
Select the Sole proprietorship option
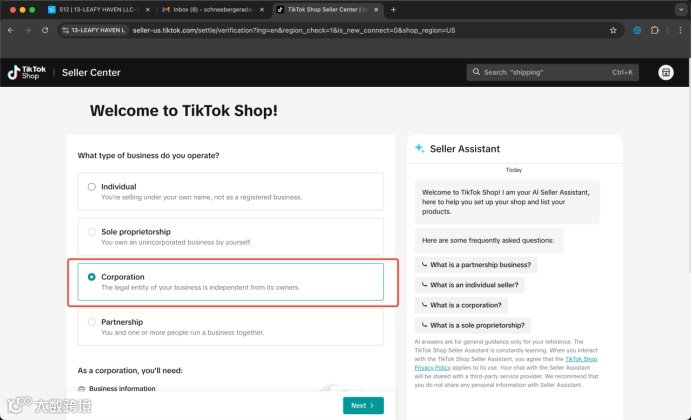click(230, 236)
